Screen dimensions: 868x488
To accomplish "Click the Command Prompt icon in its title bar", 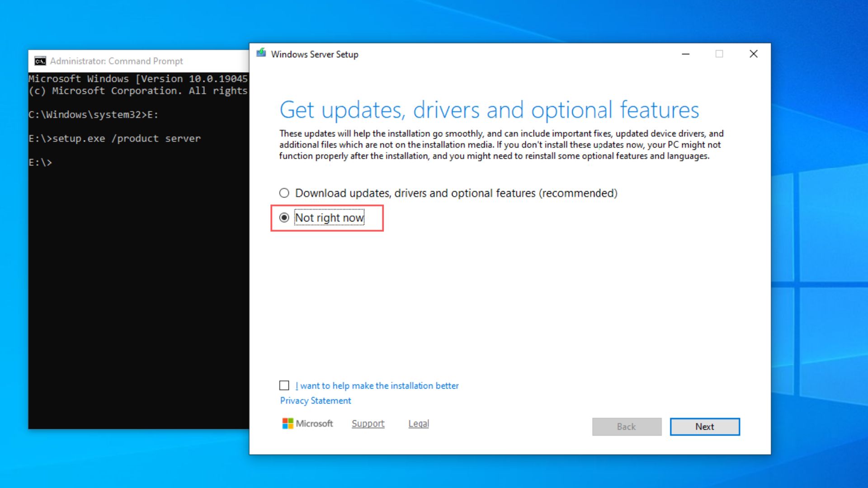I will coord(40,61).
